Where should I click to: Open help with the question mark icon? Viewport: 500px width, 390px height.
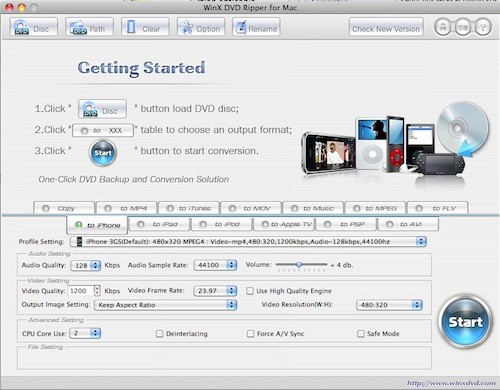pyautogui.click(x=483, y=27)
